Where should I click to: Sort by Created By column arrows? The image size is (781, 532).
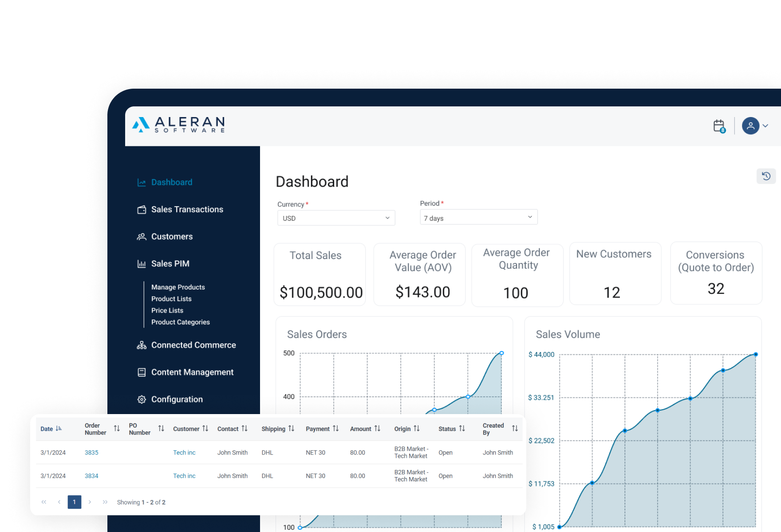coord(515,428)
